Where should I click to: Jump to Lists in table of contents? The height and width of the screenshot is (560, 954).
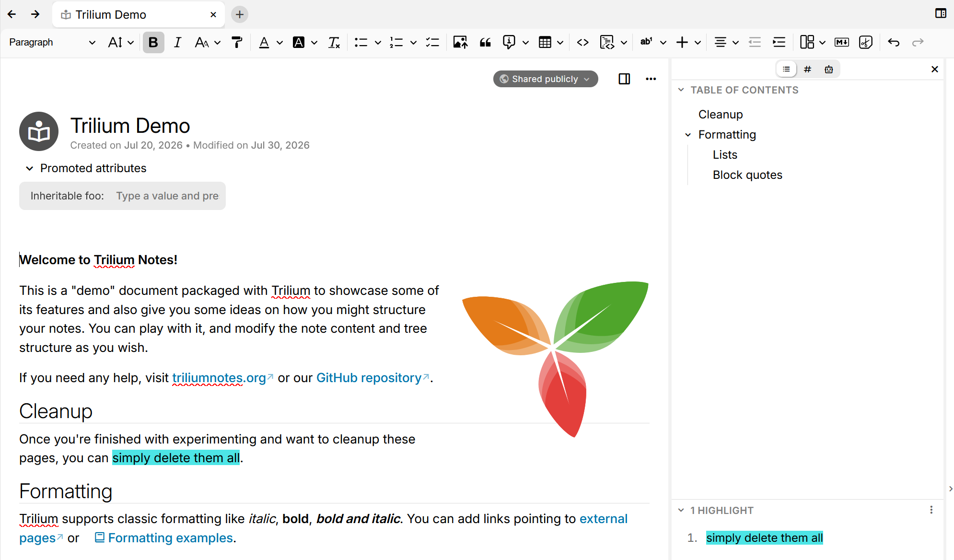(x=725, y=154)
